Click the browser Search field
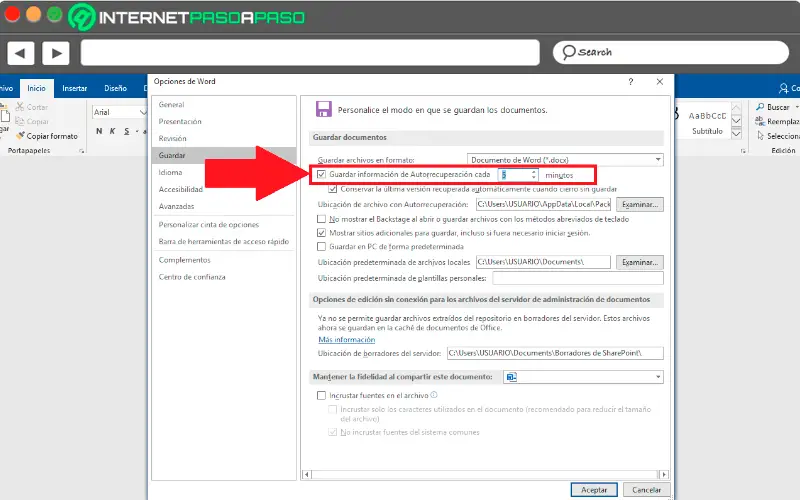Screen dimensions: 800x500 [670, 52]
